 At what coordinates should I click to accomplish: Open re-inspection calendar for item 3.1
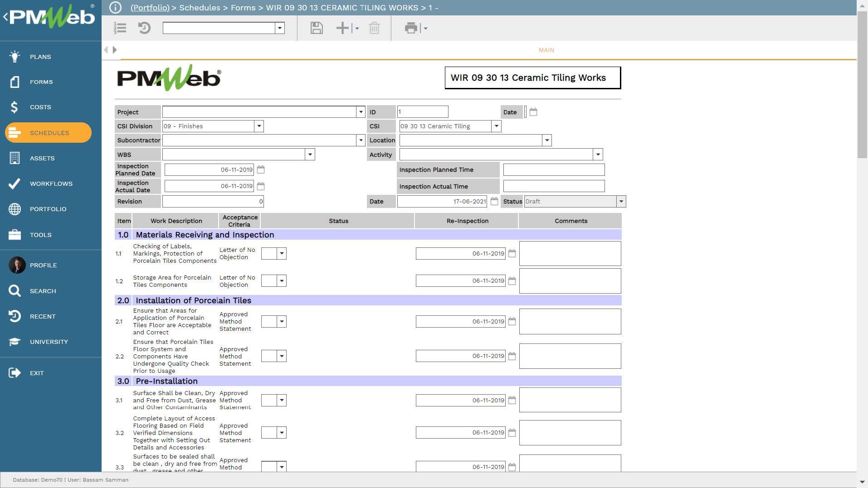coord(512,400)
